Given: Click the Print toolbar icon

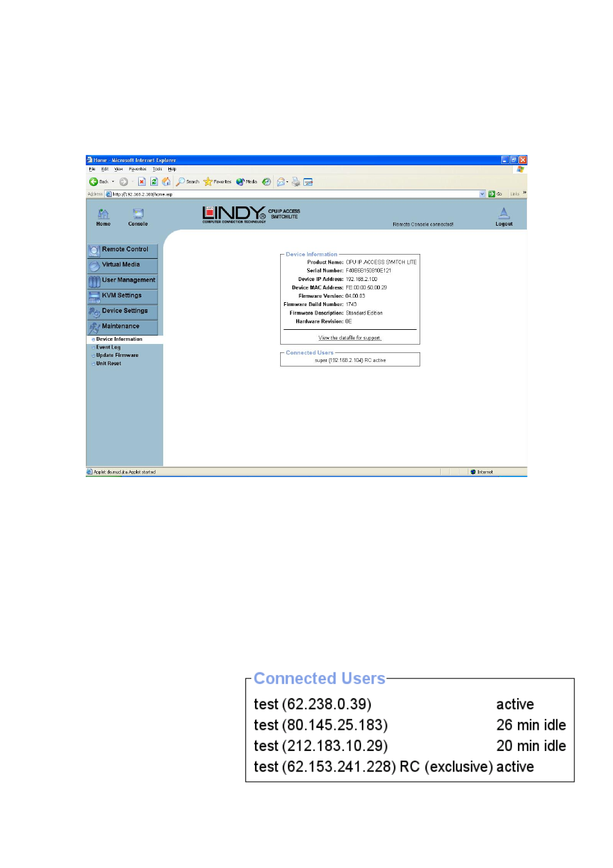Looking at the screenshot, I should pyautogui.click(x=296, y=182).
